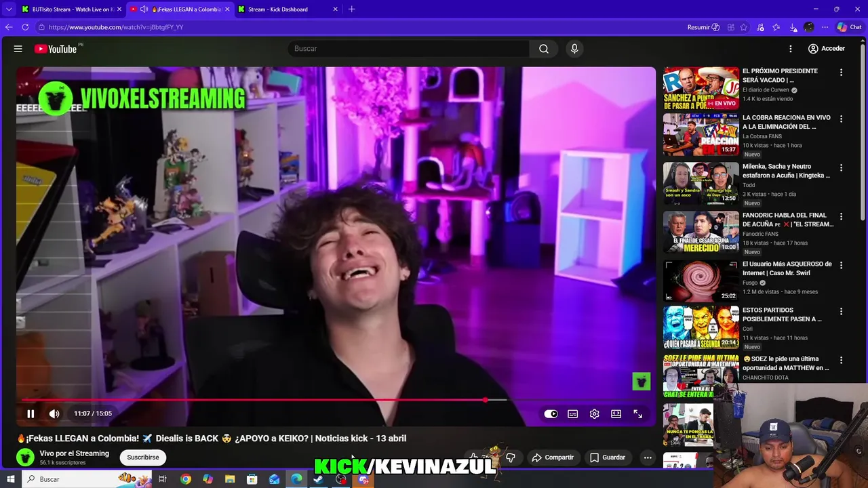Add this page to favorites with star

pyautogui.click(x=744, y=27)
